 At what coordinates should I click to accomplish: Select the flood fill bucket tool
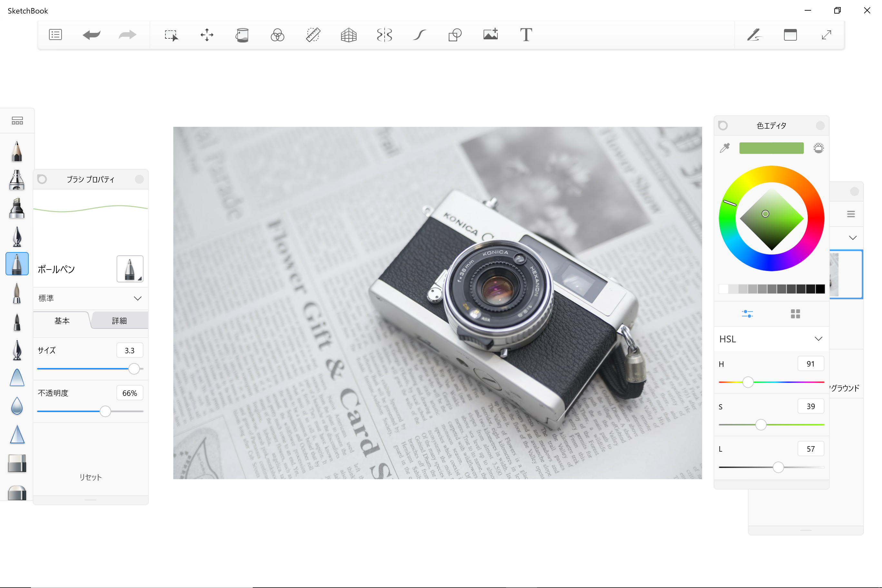242,35
